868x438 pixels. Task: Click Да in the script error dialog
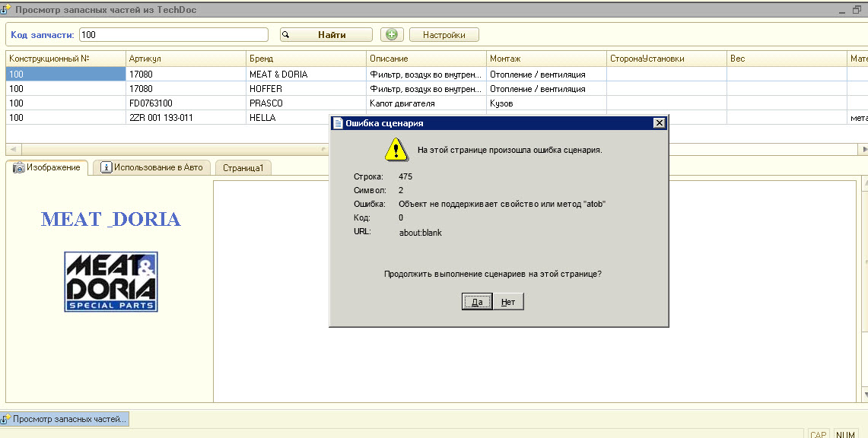tap(477, 302)
